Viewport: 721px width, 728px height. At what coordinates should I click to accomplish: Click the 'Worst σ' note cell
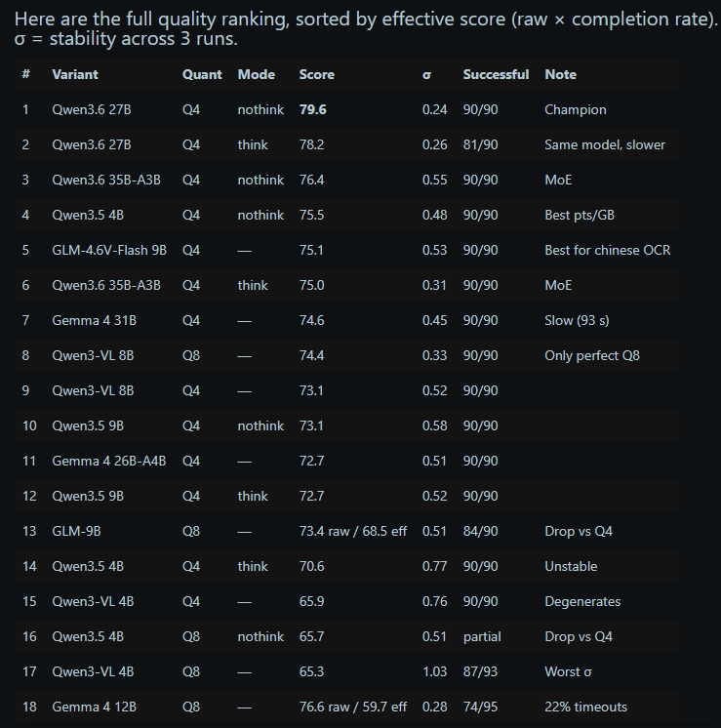pos(568,671)
